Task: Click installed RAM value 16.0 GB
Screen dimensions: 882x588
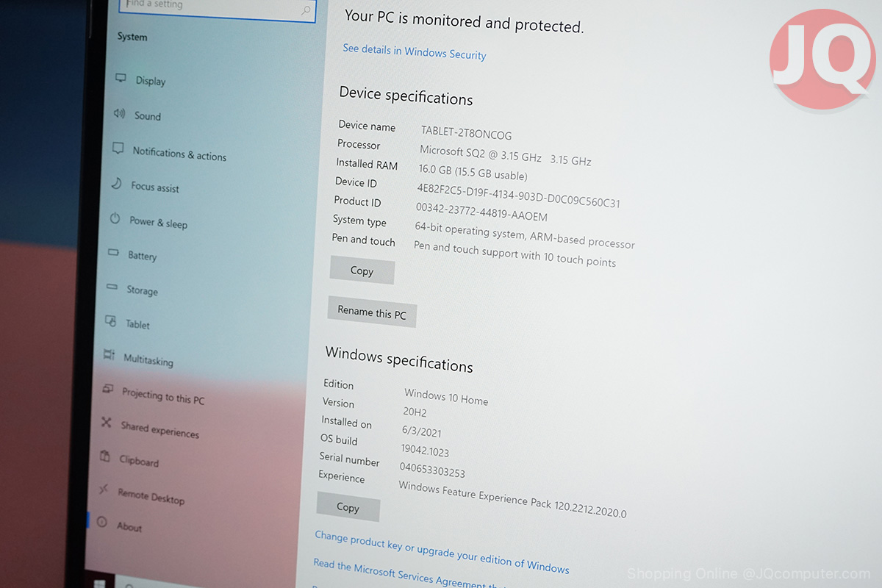Action: pos(473,173)
